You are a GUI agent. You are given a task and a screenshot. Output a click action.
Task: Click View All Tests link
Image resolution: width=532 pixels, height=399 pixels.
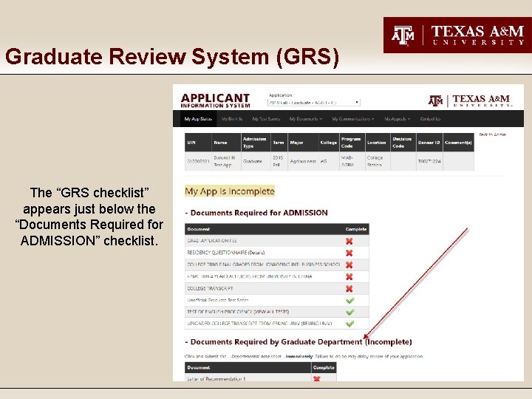(271, 312)
